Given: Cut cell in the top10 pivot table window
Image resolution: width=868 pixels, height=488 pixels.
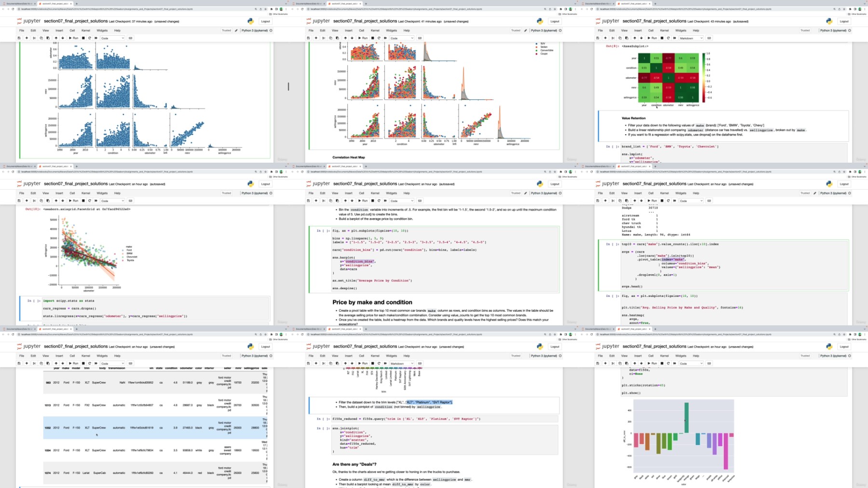Looking at the screenshot, I should tap(612, 201).
